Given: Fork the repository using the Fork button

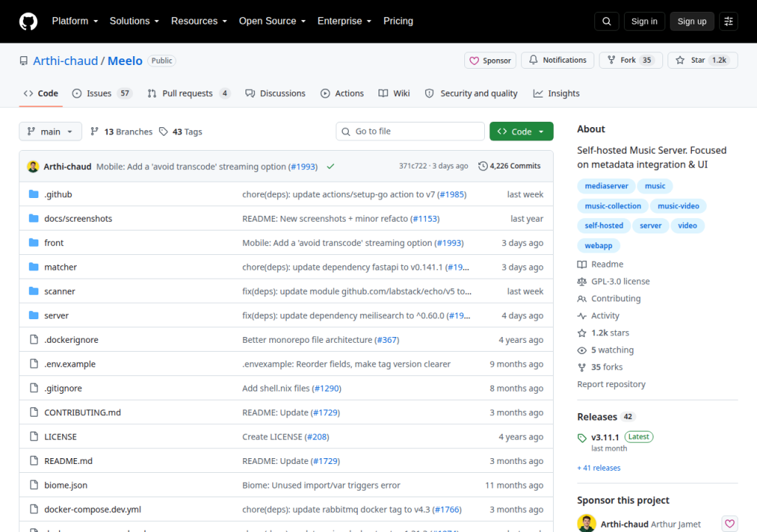Looking at the screenshot, I should pyautogui.click(x=631, y=61).
